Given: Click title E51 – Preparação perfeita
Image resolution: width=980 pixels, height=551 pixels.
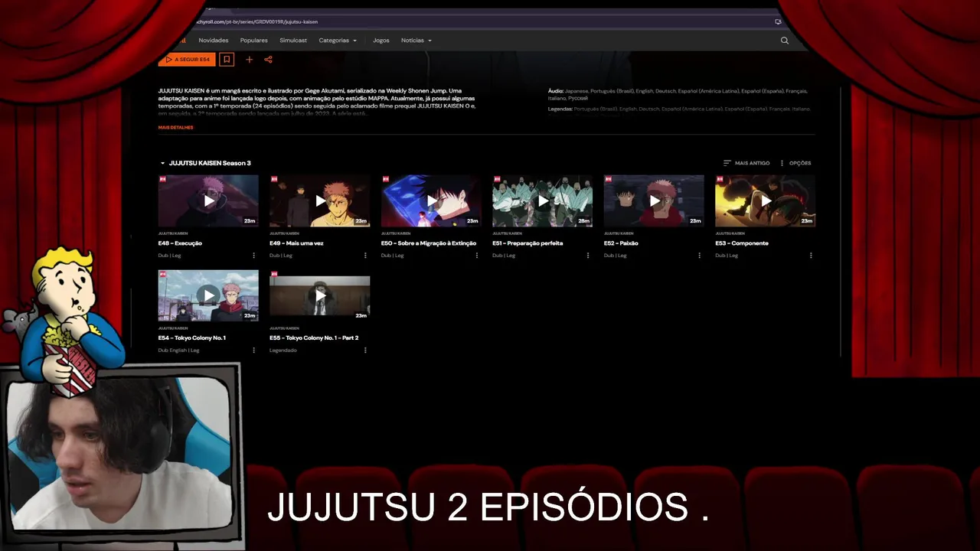Looking at the screenshot, I should tap(528, 243).
